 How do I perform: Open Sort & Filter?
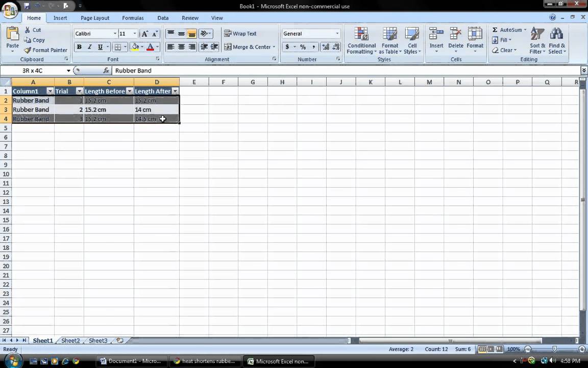click(x=537, y=40)
